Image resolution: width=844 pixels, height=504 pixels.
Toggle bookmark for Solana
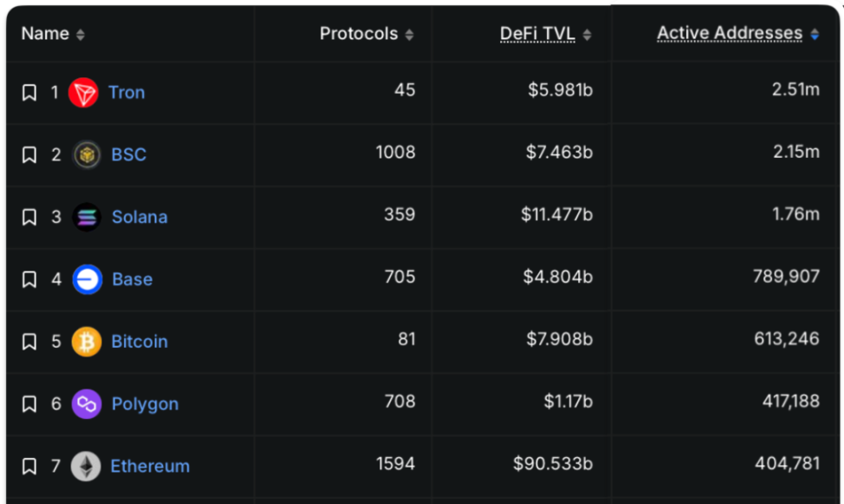pos(29,218)
